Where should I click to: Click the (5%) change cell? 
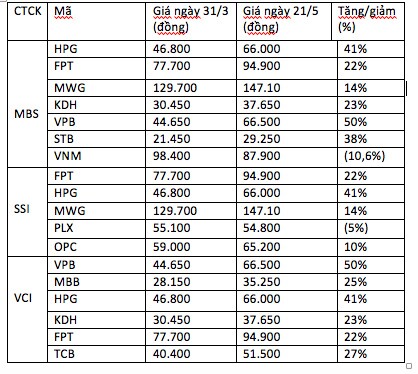point(371,229)
